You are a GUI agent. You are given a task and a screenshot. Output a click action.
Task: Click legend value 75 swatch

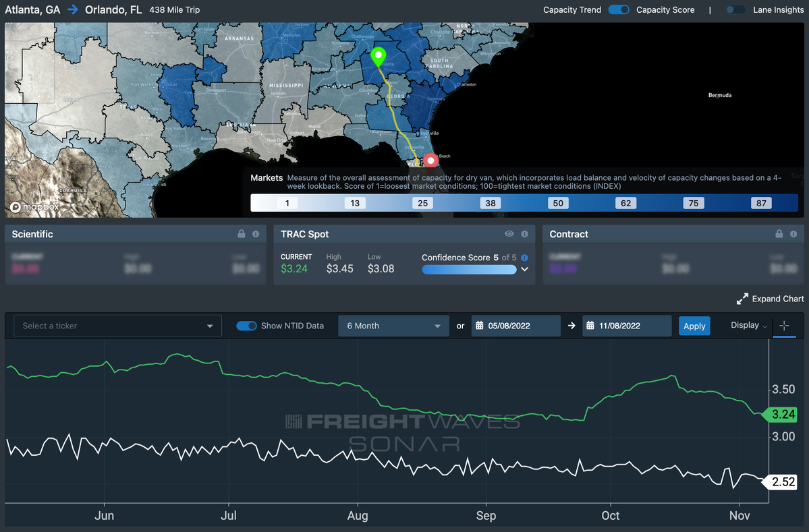(x=694, y=203)
